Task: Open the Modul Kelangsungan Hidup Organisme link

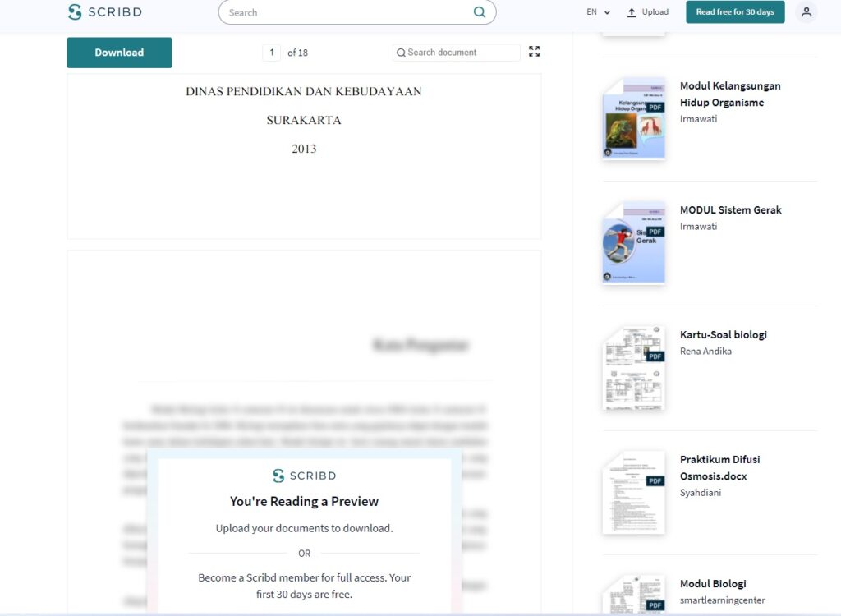Action: click(730, 95)
